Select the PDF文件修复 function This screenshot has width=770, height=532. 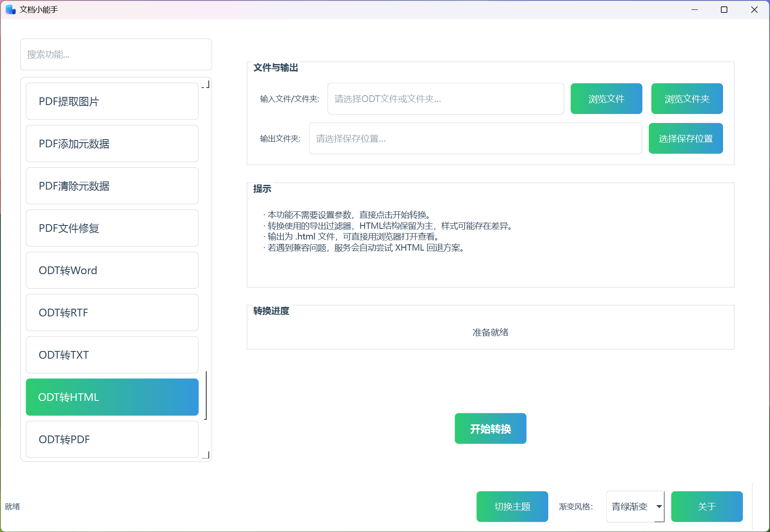pos(112,228)
